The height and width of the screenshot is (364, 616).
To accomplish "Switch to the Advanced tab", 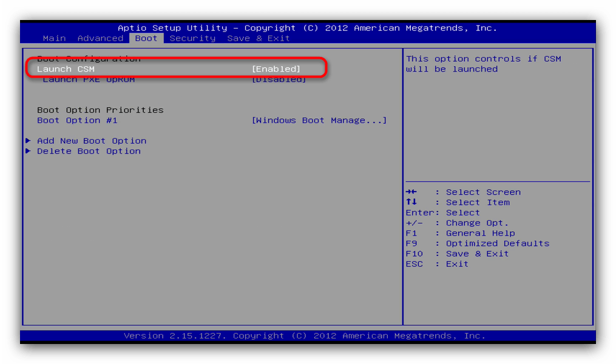I will (100, 38).
